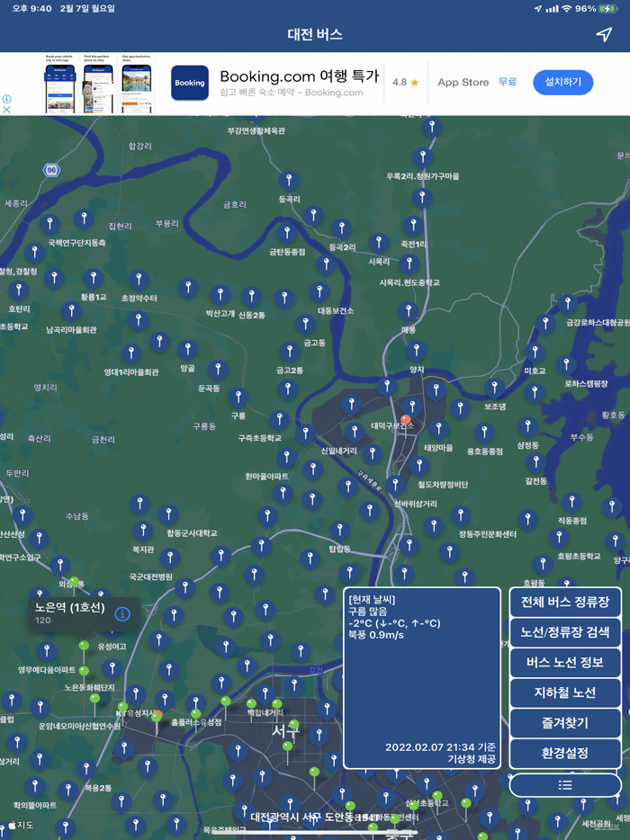Open 버스 노선 정보 route info
The height and width of the screenshot is (840, 630).
tap(565, 662)
